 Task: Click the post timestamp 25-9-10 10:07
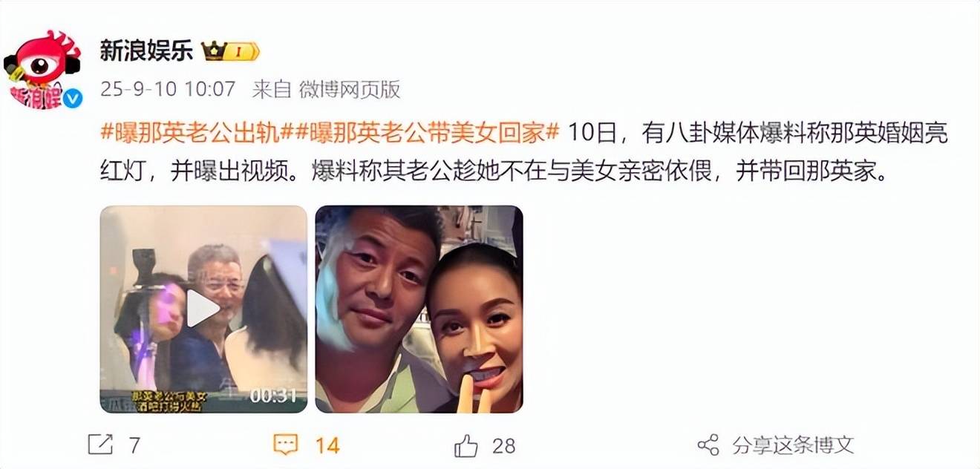point(168,90)
